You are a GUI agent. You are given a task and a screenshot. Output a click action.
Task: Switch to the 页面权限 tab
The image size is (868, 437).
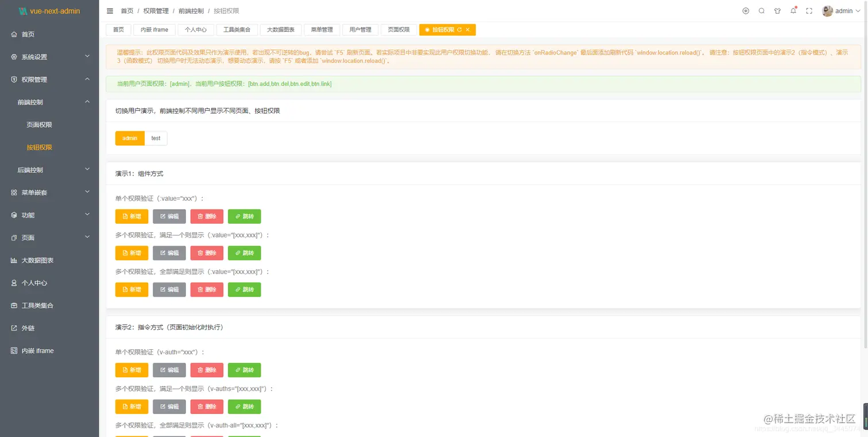(399, 30)
